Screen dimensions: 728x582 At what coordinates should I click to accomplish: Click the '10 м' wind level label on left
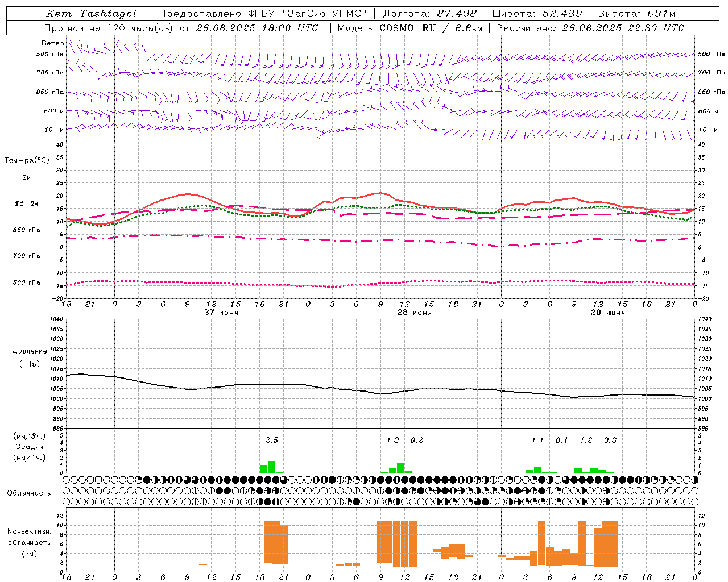[54, 130]
